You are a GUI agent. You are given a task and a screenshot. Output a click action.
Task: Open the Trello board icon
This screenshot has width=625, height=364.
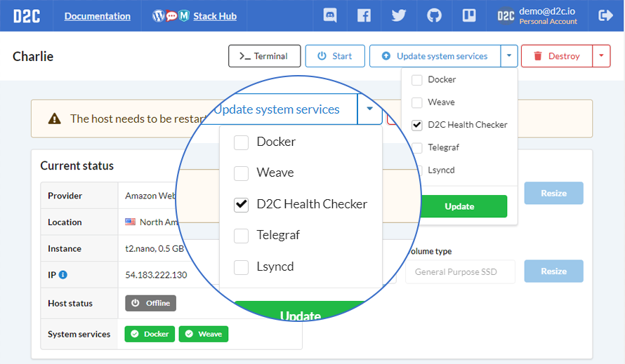469,15
